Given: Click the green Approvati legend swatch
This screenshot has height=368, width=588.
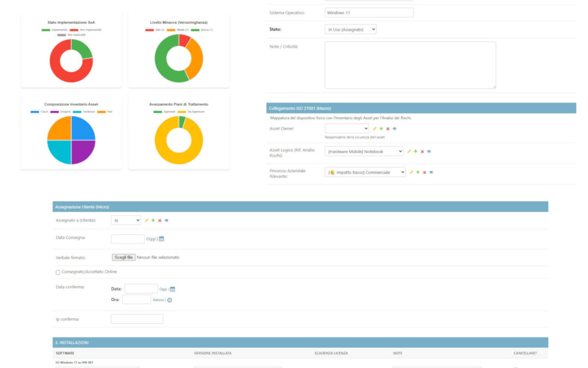Looking at the screenshot, I should click(x=157, y=112).
